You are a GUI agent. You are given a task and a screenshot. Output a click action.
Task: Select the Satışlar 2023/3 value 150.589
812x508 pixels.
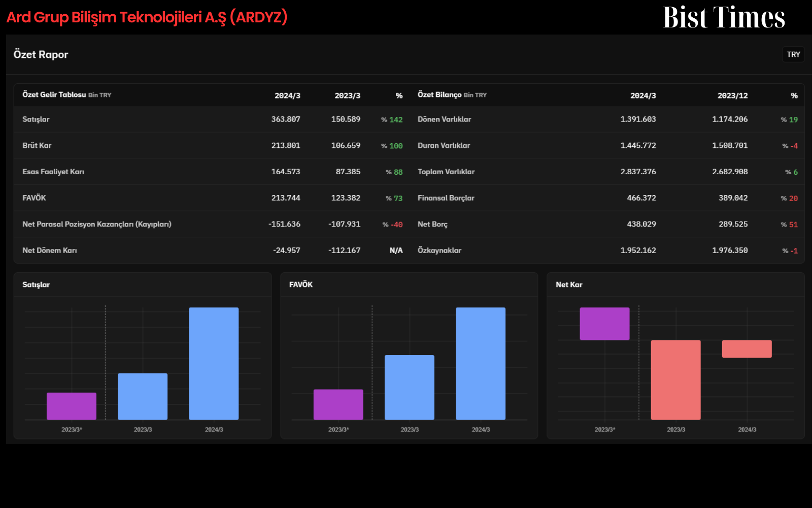tap(346, 119)
